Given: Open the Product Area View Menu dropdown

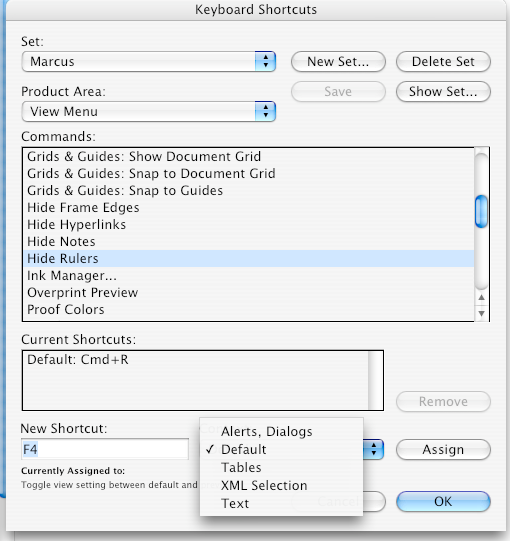Looking at the screenshot, I should (148, 111).
